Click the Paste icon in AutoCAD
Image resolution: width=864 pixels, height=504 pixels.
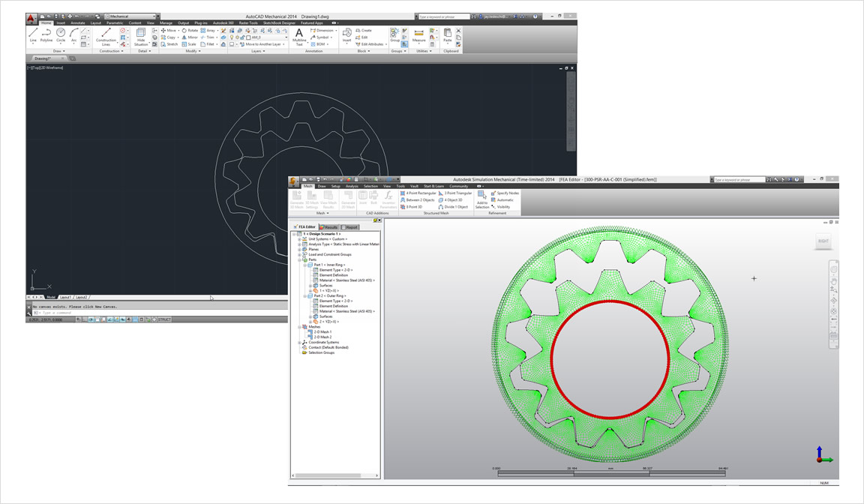(x=448, y=36)
